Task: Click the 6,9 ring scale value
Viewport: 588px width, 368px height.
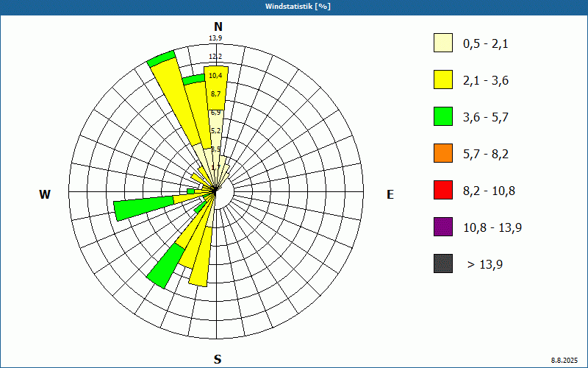Action: (215, 113)
